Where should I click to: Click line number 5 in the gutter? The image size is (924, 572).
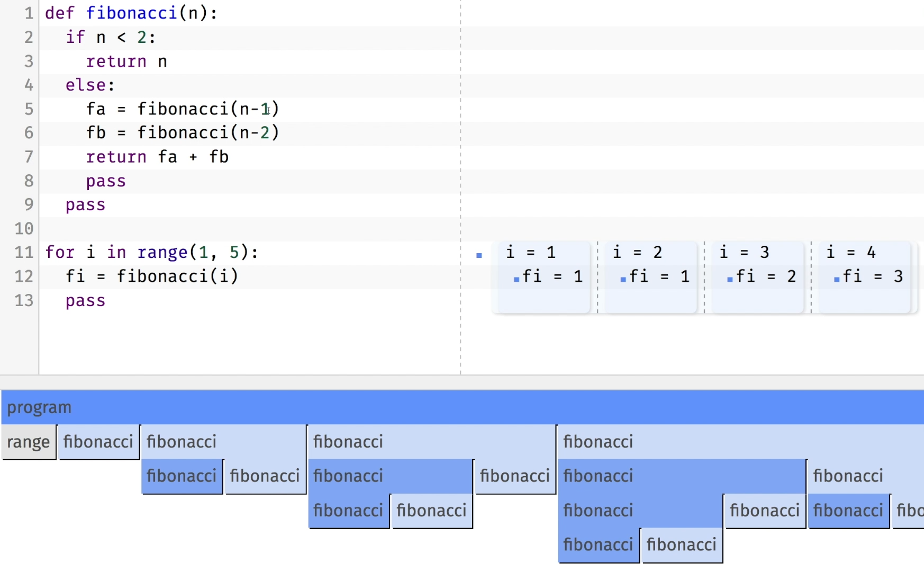(x=29, y=109)
